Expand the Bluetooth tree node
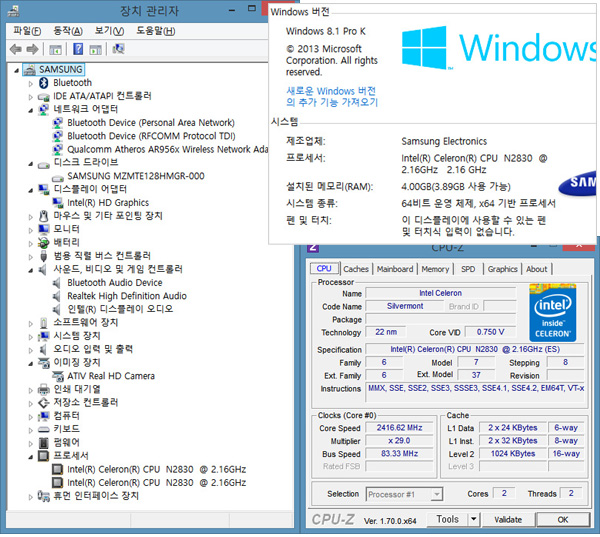The width and height of the screenshot is (600, 537). 31,83
